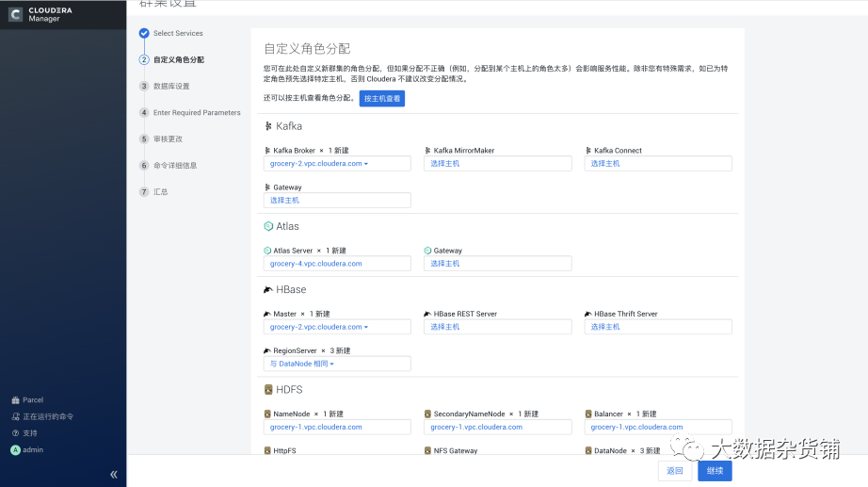Select step 自定义角色分配
The height and width of the screenshot is (487, 868).
178,60
